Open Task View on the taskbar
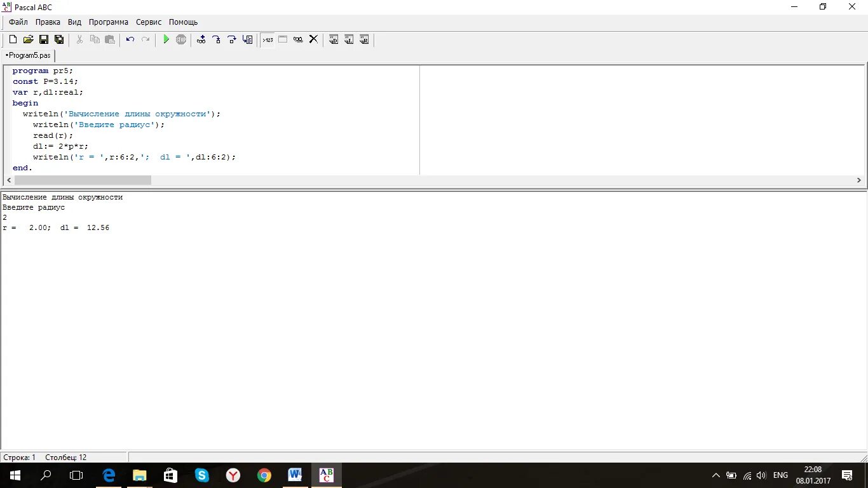Screen dimensions: 868x488 pos(76,475)
